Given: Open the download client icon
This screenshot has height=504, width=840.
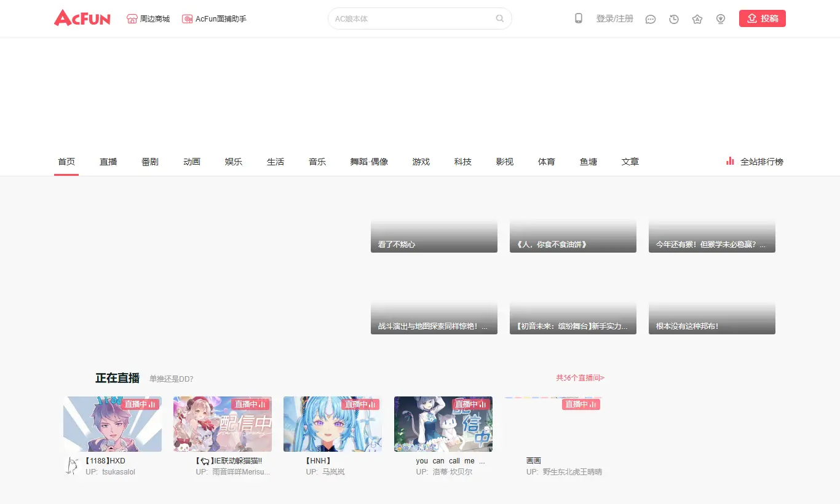Looking at the screenshot, I should pos(721,19).
